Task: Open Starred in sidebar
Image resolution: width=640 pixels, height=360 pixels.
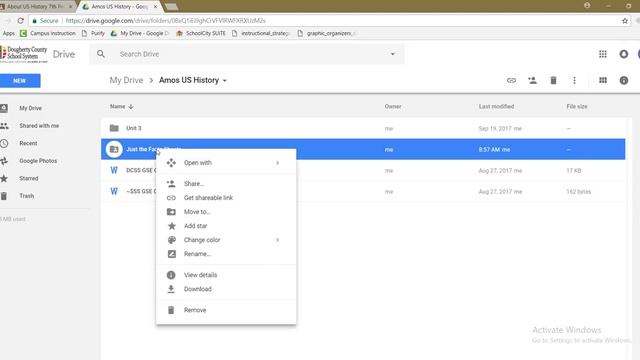Action: point(29,178)
